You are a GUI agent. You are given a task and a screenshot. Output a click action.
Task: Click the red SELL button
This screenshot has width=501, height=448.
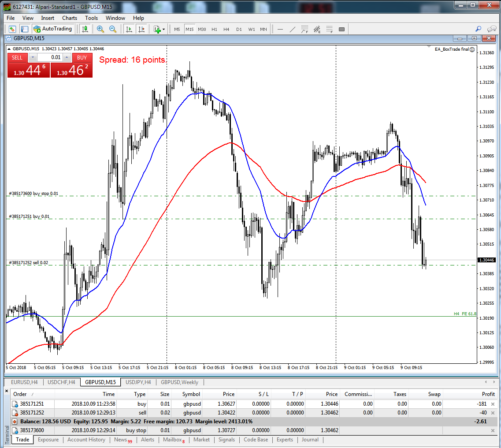pos(17,58)
